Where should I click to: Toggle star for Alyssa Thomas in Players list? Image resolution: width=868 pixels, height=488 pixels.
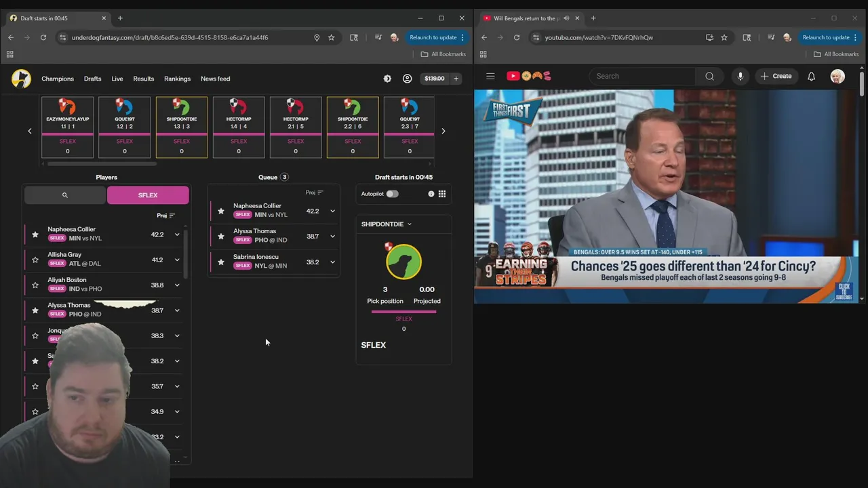point(35,310)
